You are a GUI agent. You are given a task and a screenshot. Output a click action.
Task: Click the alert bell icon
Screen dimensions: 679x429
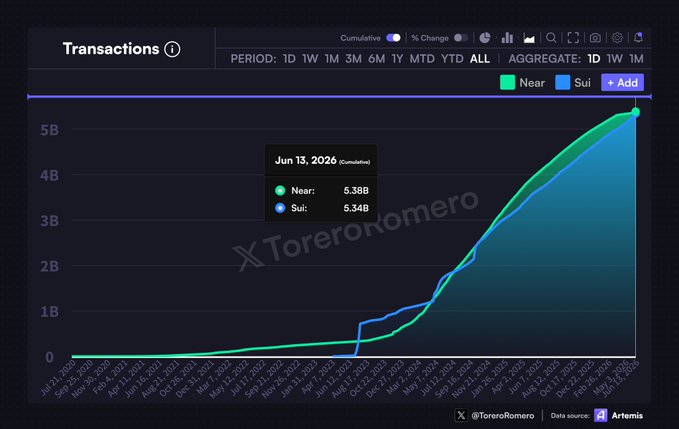coord(638,38)
